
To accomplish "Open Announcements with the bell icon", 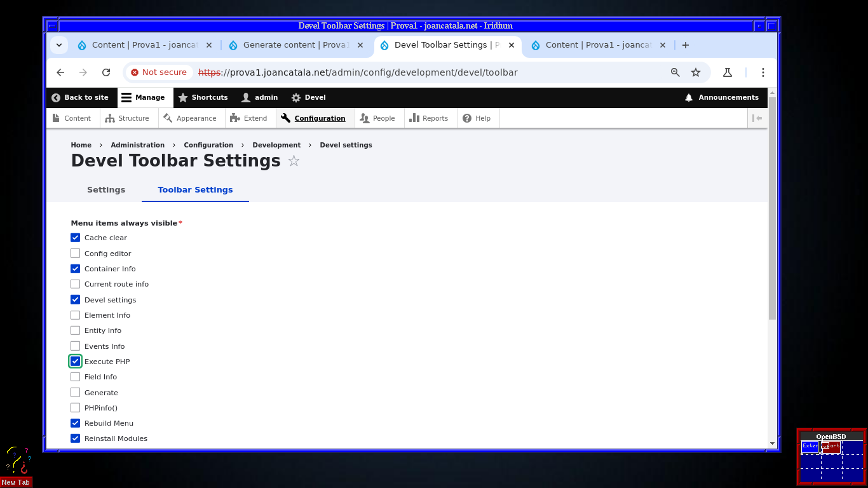I will click(x=722, y=98).
